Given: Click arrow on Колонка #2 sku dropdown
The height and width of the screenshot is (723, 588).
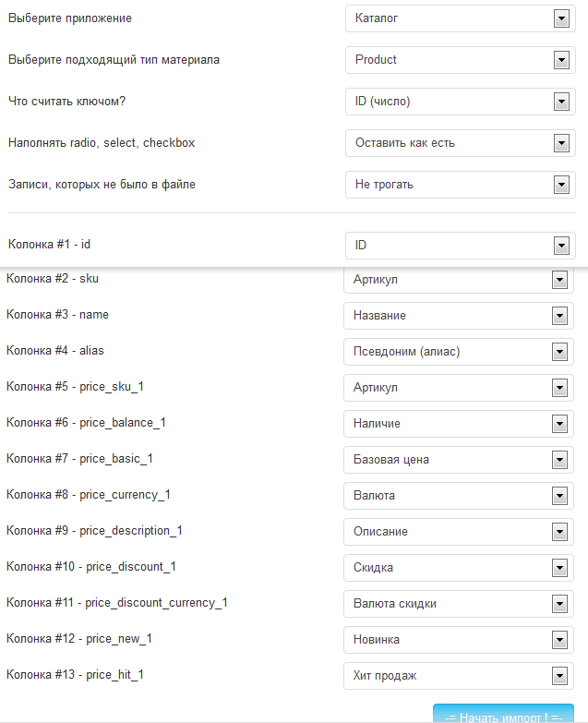Looking at the screenshot, I should pos(559,280).
